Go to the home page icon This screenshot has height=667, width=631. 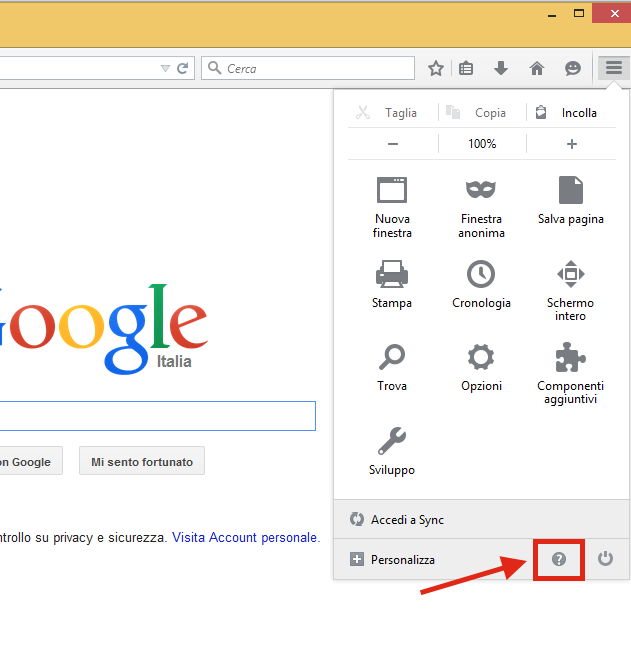tap(537, 68)
